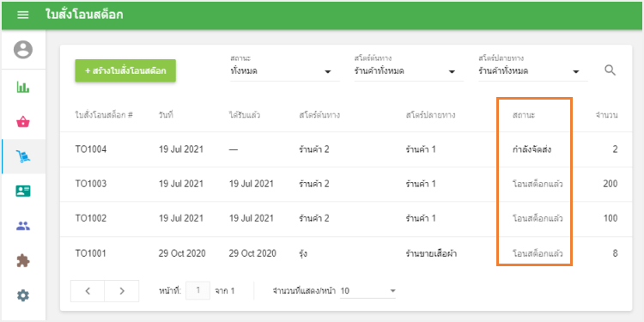Go to the reports bar chart icon
This screenshot has height=322, width=644.
point(23,87)
